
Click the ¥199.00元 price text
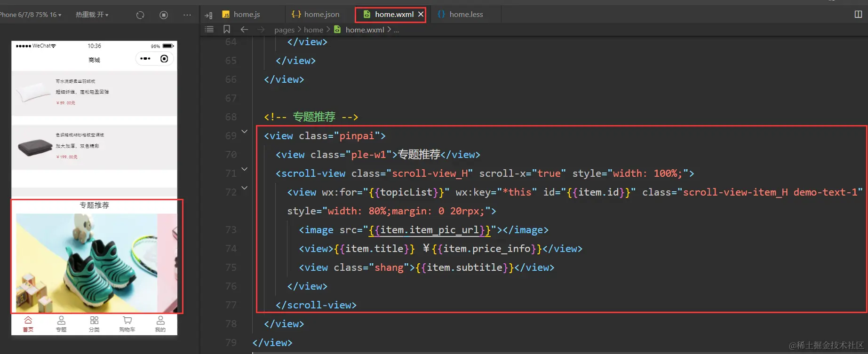[67, 157]
